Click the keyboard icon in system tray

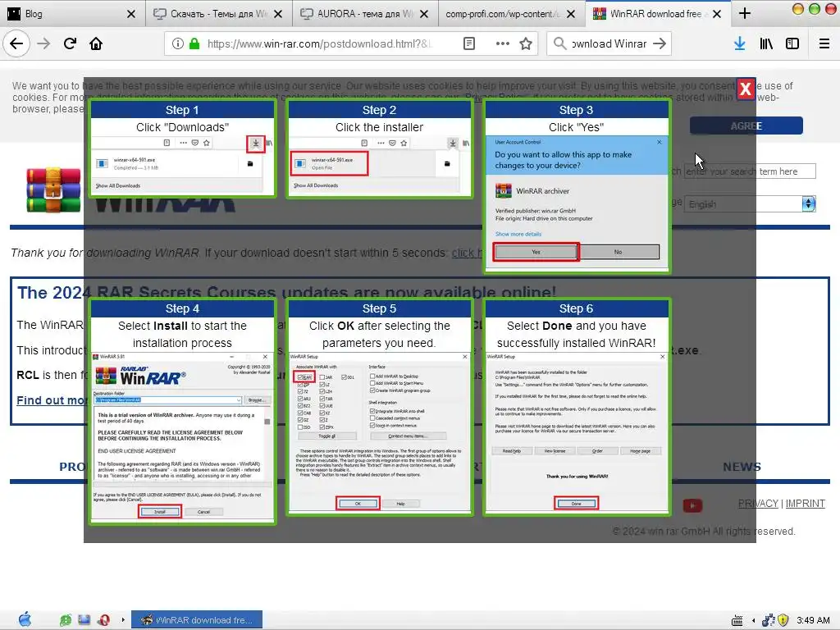pyautogui.click(x=737, y=621)
